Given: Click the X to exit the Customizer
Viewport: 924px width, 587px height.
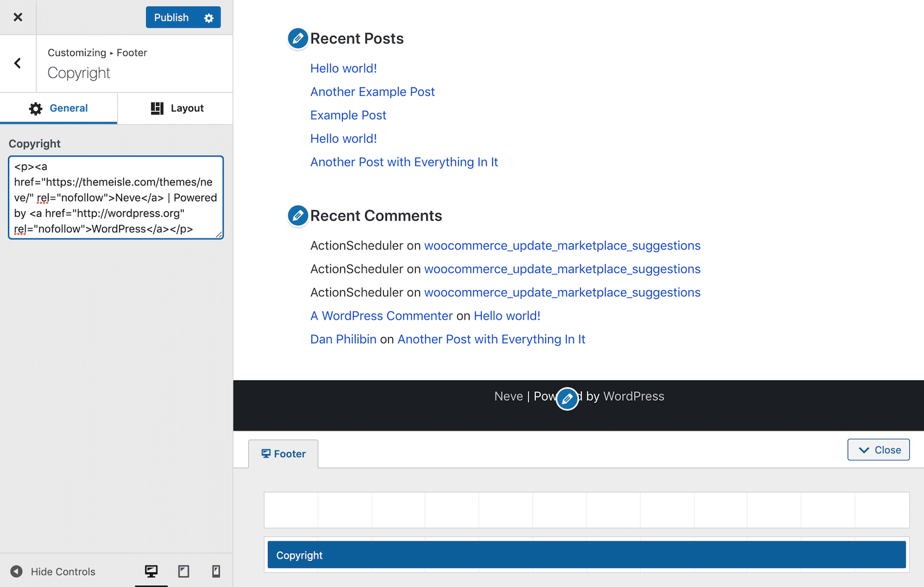Looking at the screenshot, I should coord(18,17).
